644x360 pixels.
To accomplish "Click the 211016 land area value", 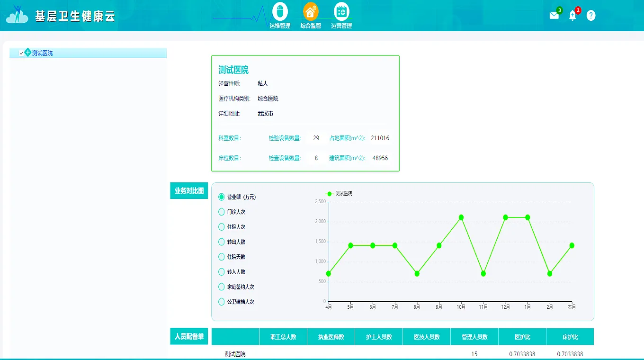I will [x=380, y=138].
